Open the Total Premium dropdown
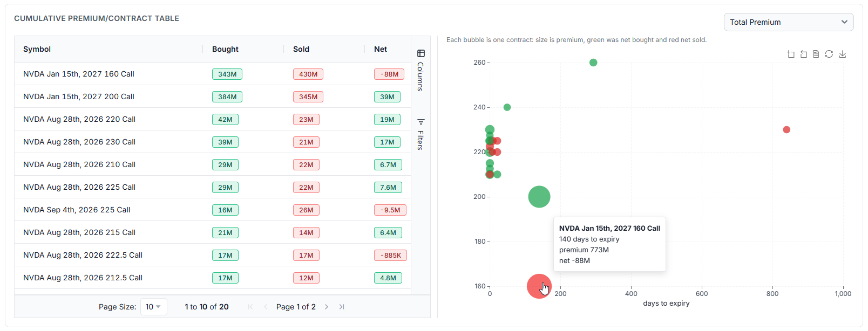 [789, 22]
